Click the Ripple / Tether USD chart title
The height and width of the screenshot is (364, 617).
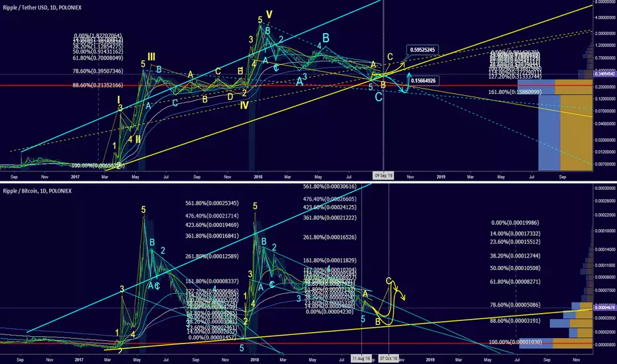tap(42, 7)
